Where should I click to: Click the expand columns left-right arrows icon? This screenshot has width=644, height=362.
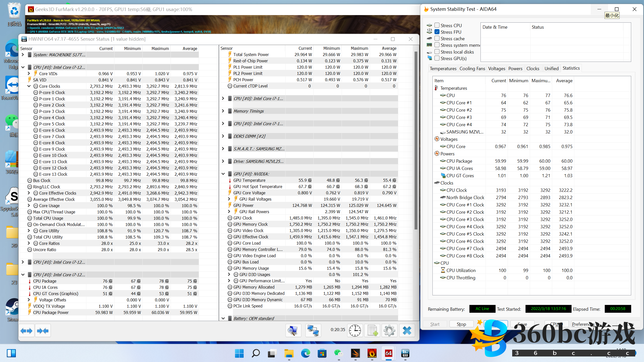point(26,331)
